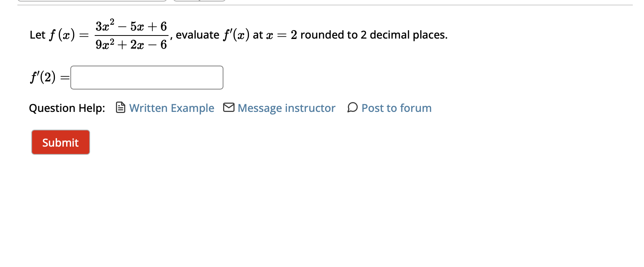Click the partially visible text box at top left
644x267 pixels.
click(92, 1)
